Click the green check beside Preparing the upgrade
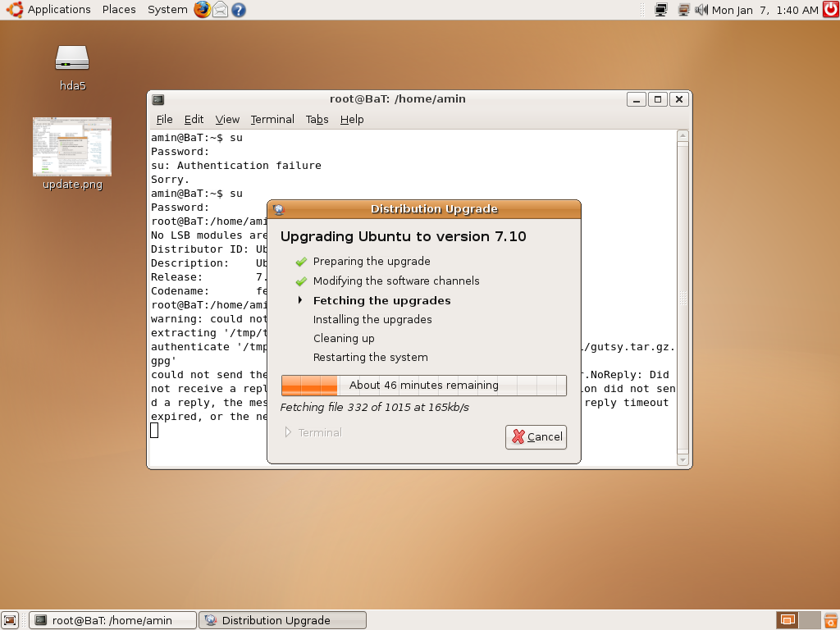 point(301,262)
